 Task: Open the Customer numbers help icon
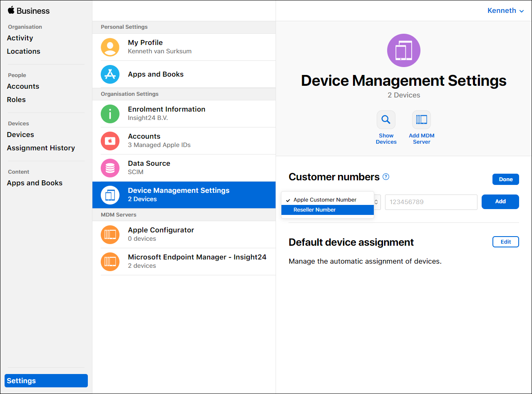[x=386, y=177]
